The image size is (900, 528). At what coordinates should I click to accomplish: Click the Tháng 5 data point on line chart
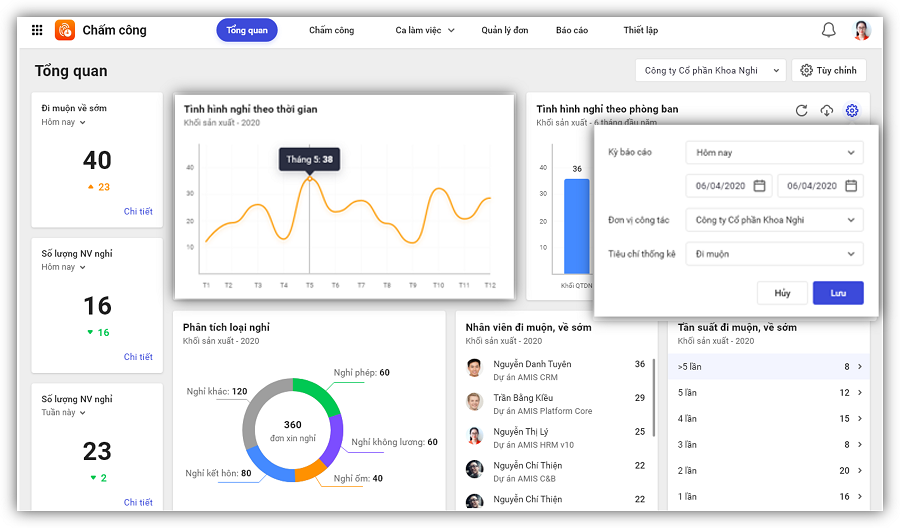click(309, 178)
